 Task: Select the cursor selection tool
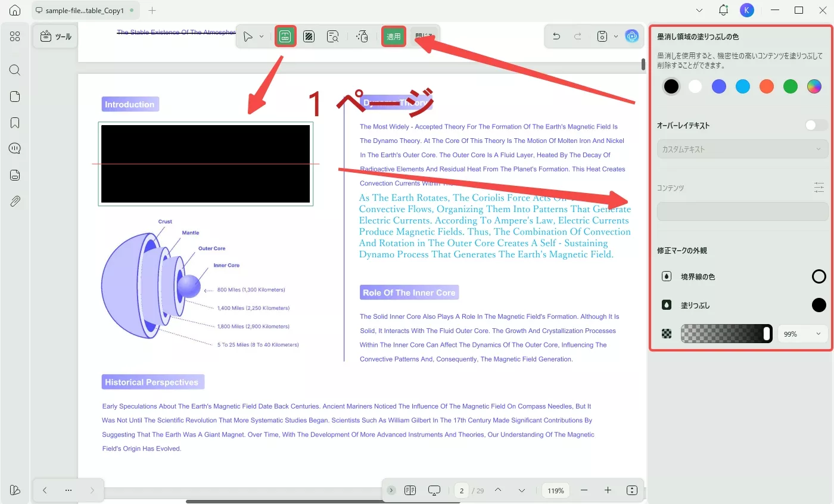[x=248, y=37]
